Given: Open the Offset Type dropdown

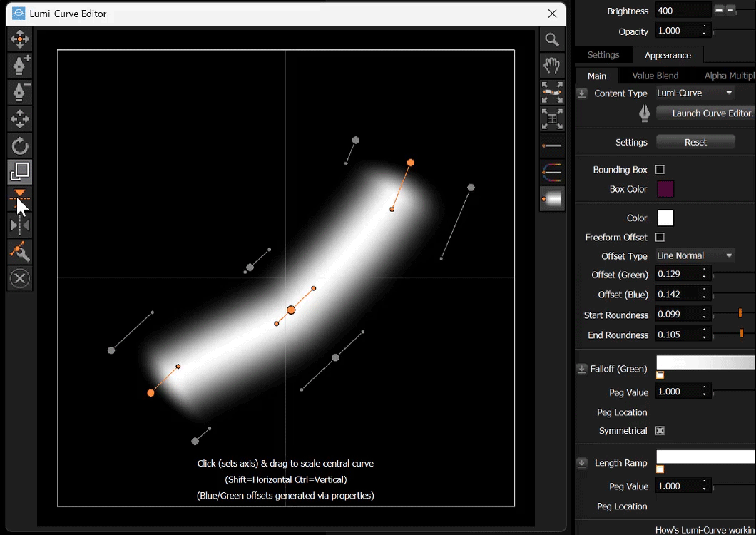Looking at the screenshot, I should coord(695,255).
